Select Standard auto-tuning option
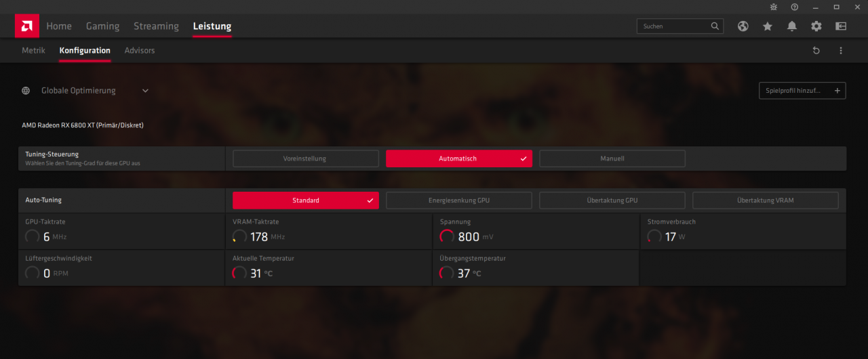This screenshot has width=868, height=359. coord(306,200)
